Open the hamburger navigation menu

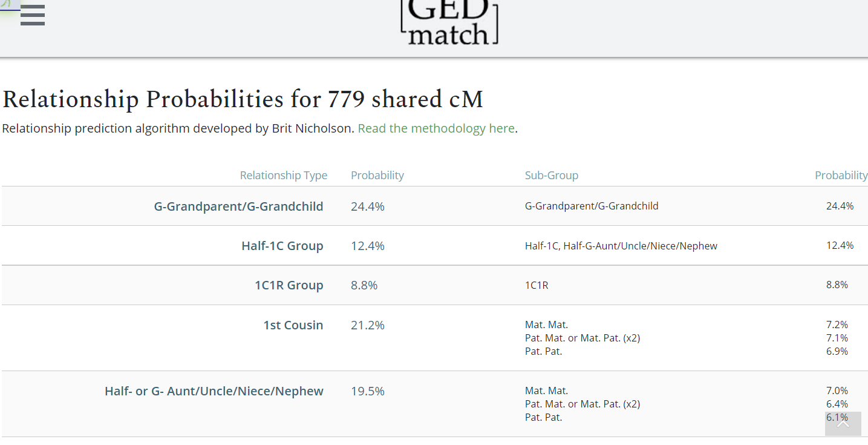click(33, 15)
